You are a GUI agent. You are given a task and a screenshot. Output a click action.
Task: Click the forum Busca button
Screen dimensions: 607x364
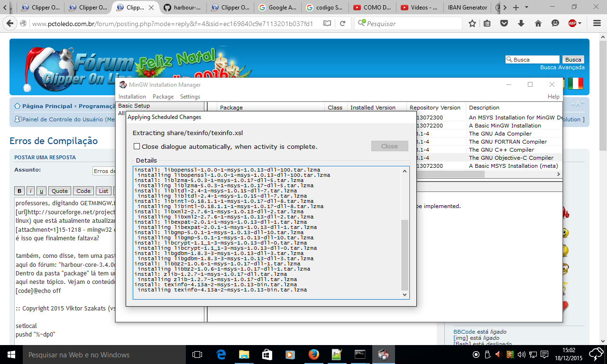(573, 60)
